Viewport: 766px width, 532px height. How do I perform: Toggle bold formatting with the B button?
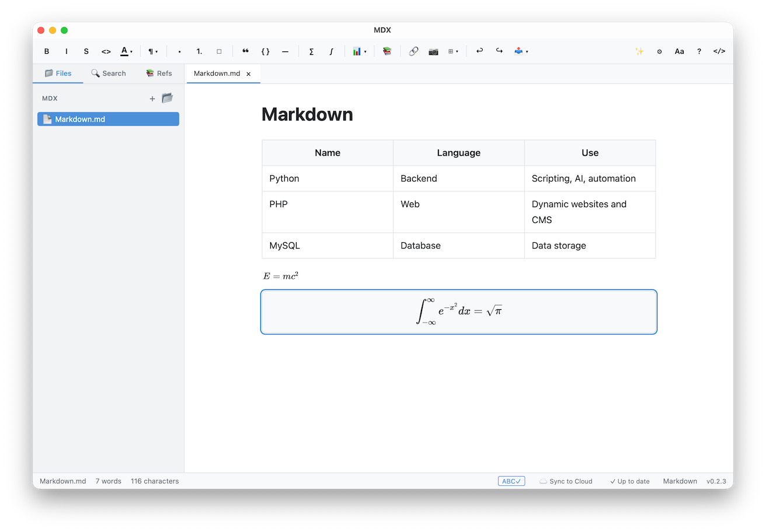(x=47, y=51)
